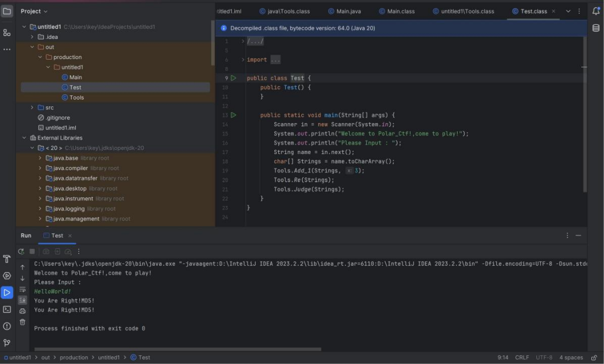Open the Build tool window hammer icon
The width and height of the screenshot is (604, 364).
7,259
